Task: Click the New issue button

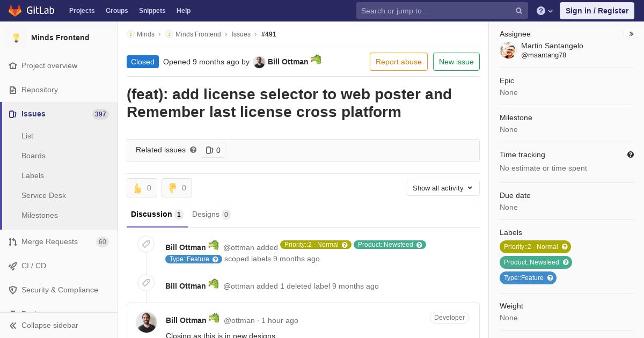Action: (456, 62)
